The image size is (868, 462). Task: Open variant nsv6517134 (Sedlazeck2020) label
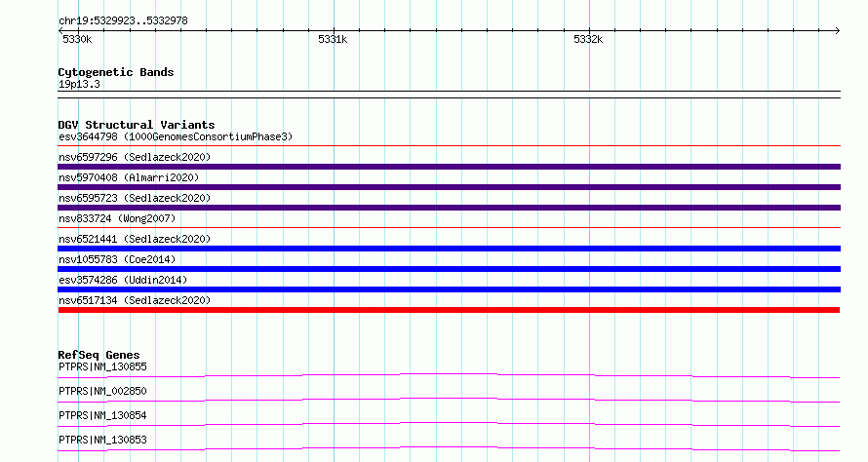click(135, 300)
